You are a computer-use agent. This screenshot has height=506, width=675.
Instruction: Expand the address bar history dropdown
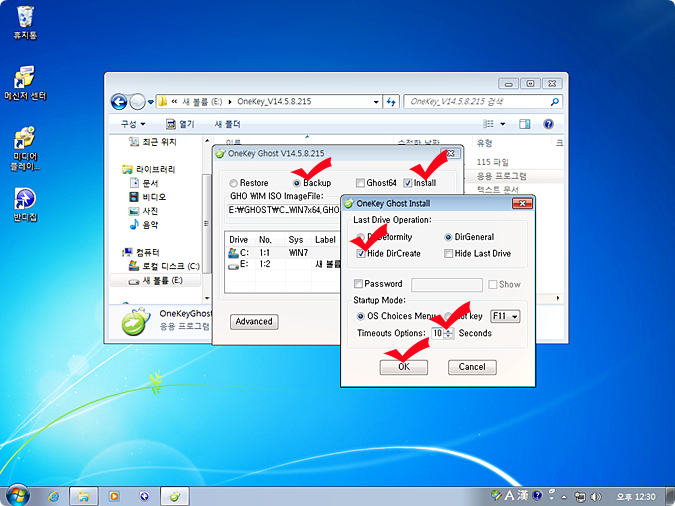[376, 102]
